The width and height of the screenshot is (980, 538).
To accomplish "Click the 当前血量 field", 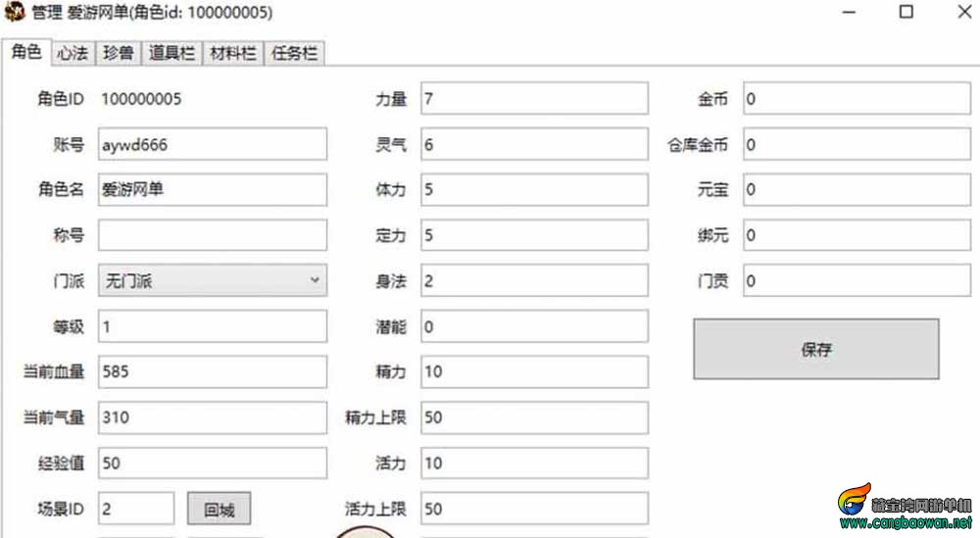I will click(213, 371).
